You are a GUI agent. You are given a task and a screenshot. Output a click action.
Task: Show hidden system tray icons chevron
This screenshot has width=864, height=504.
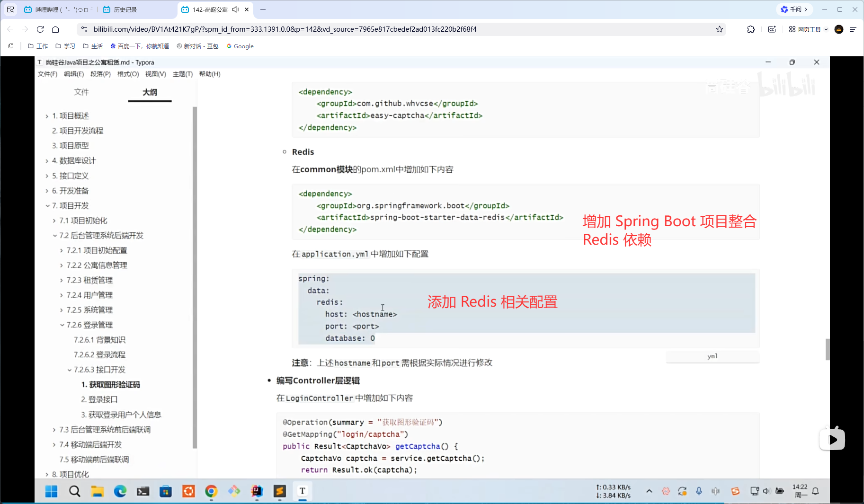649,491
